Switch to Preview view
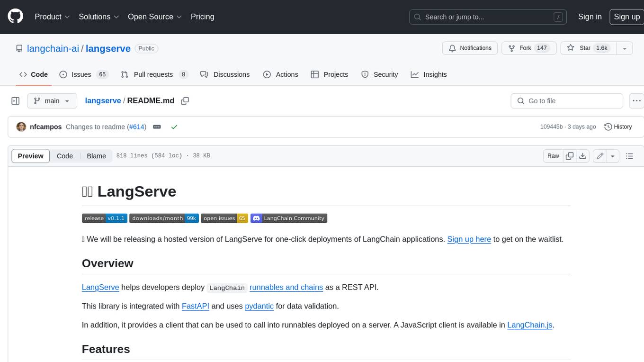Screen dimensions: 644x362 (31, 156)
